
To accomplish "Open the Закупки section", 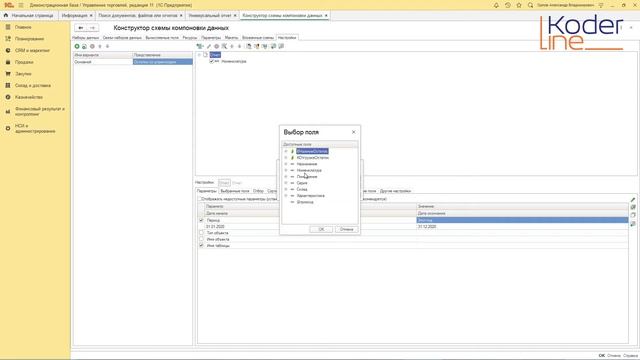I will coord(23,74).
